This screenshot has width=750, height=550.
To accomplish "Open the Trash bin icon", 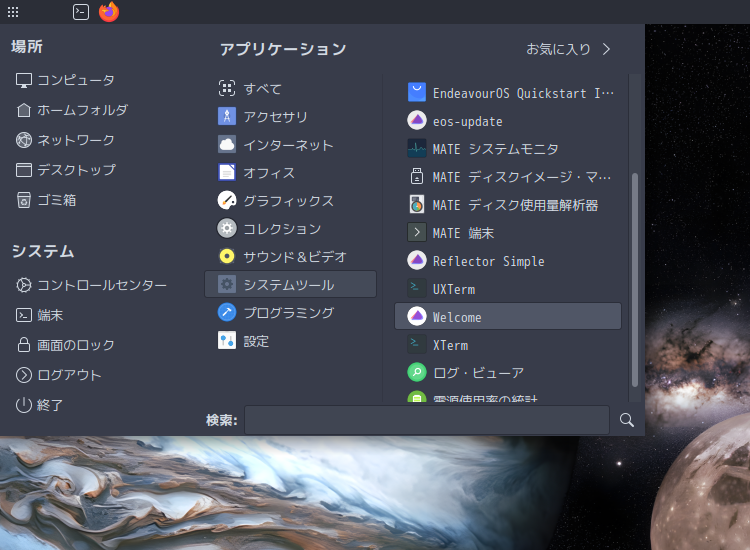I will [24, 200].
